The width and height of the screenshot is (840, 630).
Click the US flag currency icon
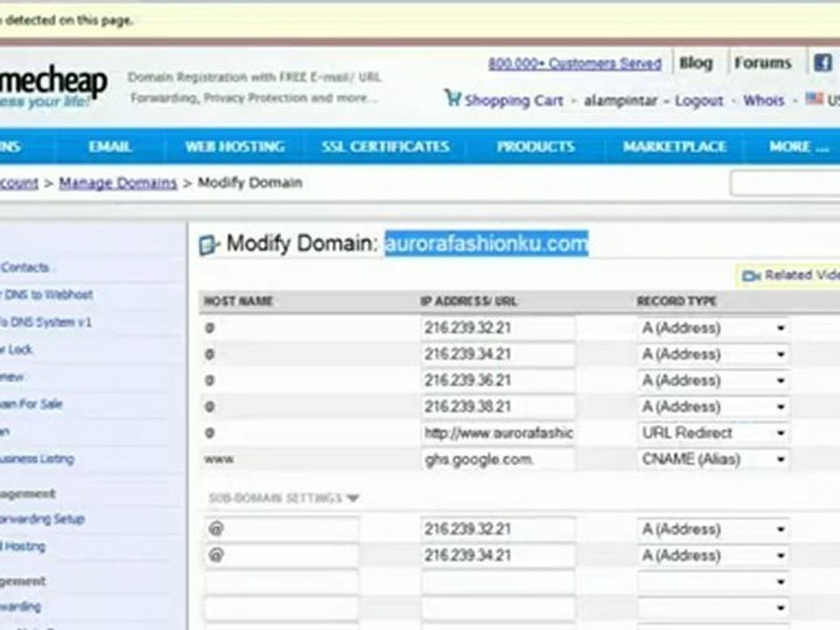(815, 99)
